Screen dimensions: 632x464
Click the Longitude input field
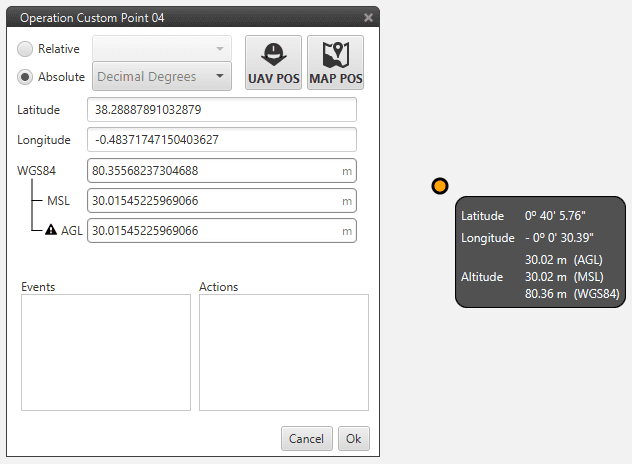(222, 140)
